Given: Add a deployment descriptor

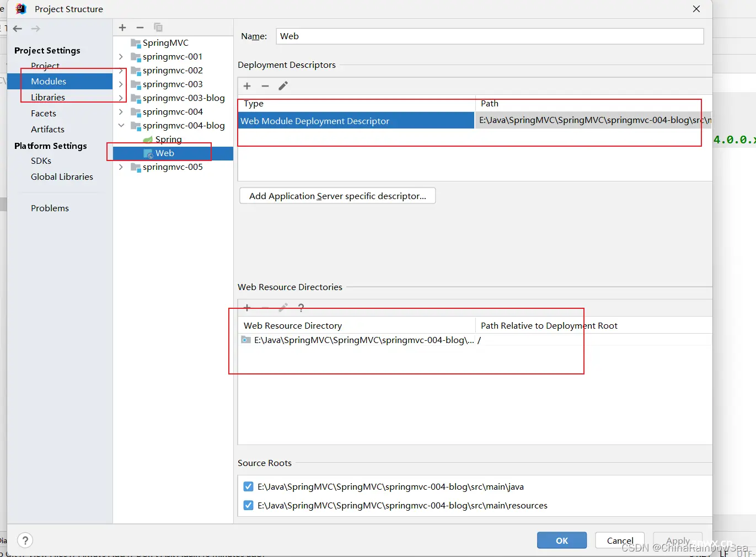Looking at the screenshot, I should tap(247, 86).
